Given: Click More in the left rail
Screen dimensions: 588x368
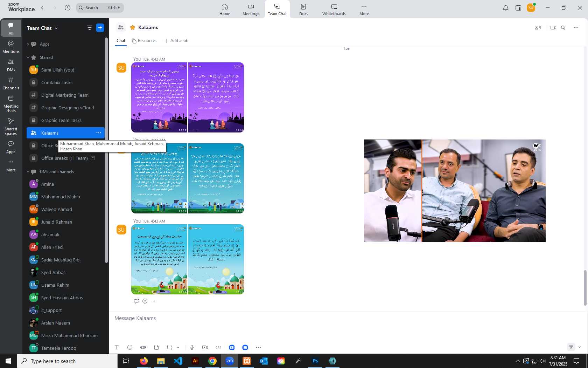Looking at the screenshot, I should pyautogui.click(x=11, y=165).
